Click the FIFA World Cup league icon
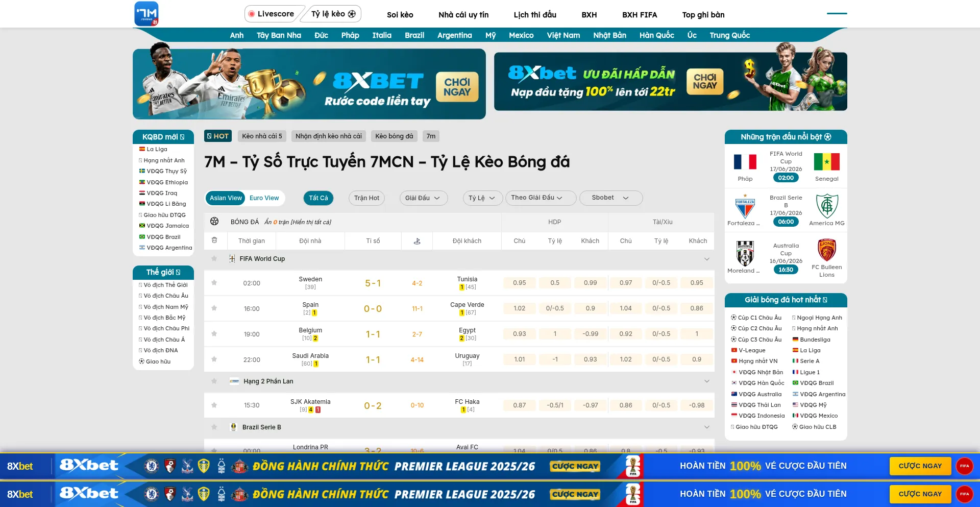The image size is (980, 507). click(x=232, y=259)
